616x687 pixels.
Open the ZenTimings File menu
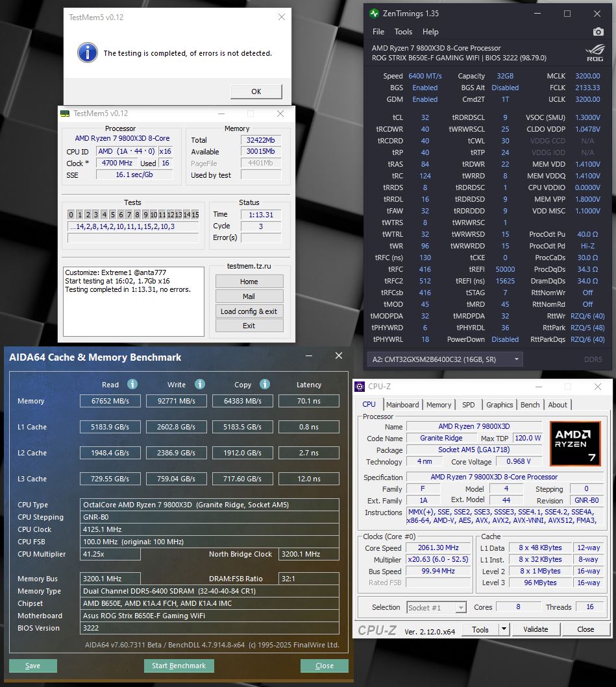tap(378, 32)
